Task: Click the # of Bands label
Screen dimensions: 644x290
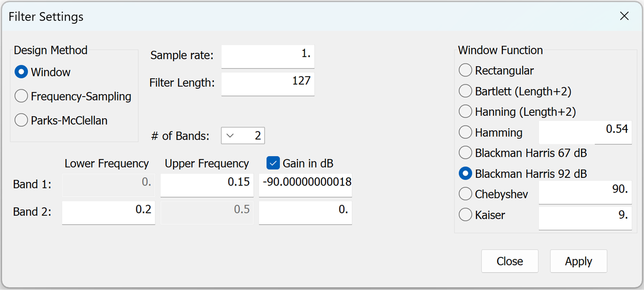Action: coord(180,136)
